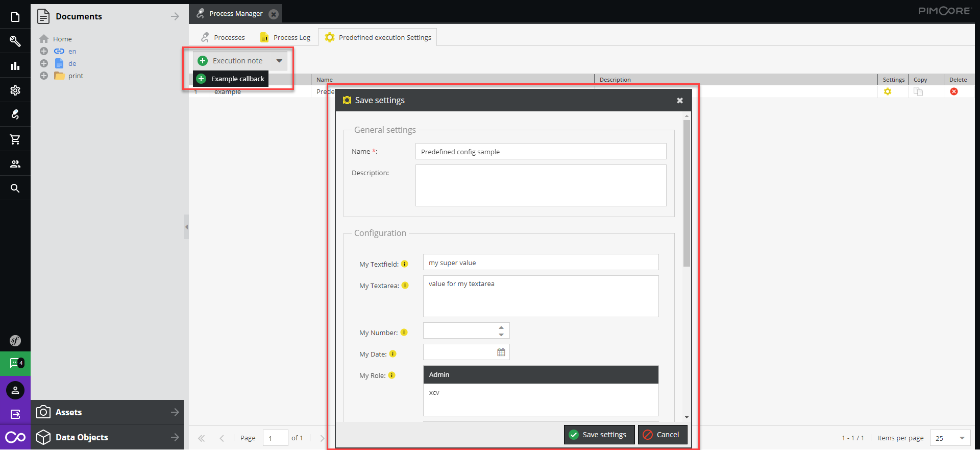The width and height of the screenshot is (980, 450).
Task: Open the wrench tools menu
Action: tap(15, 41)
